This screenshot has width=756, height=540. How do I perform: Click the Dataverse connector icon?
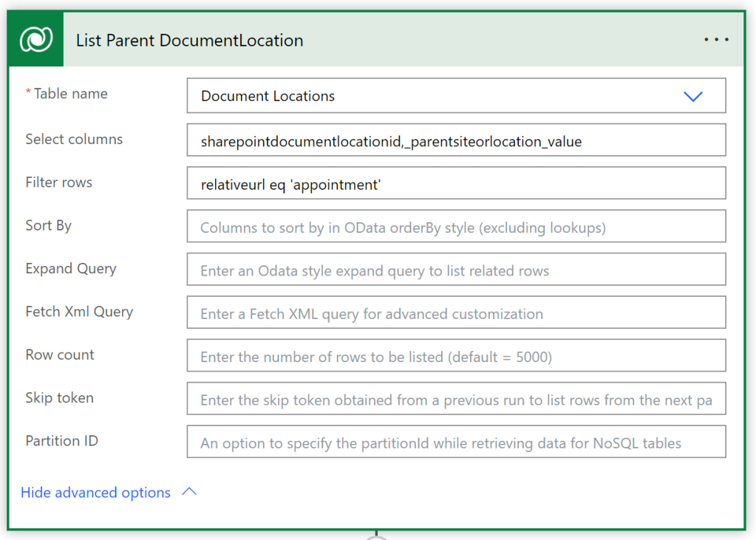(x=35, y=40)
